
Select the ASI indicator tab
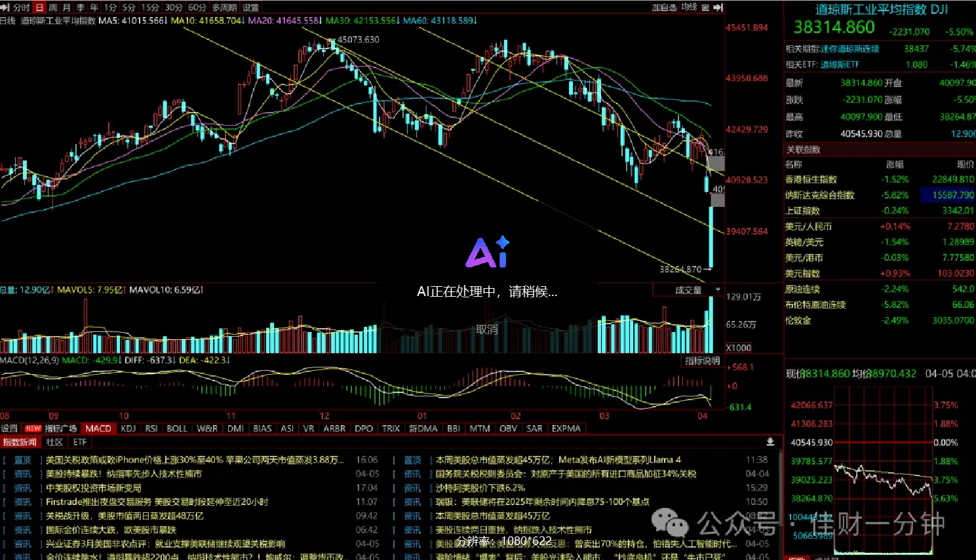287,428
